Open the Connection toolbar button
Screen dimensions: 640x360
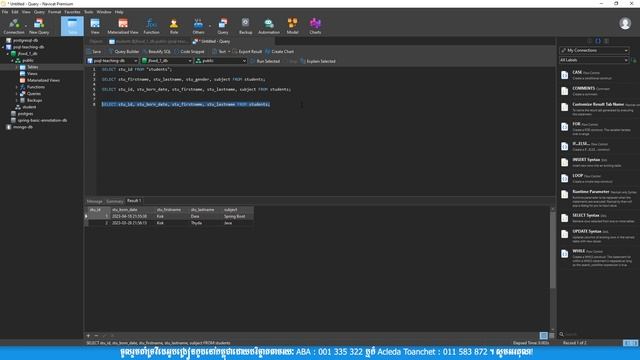14,26
